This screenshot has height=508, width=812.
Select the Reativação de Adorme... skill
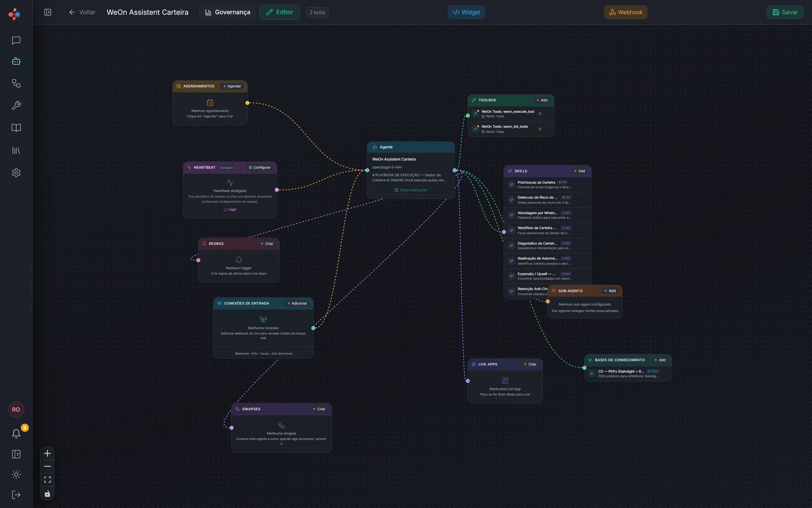[x=547, y=261]
